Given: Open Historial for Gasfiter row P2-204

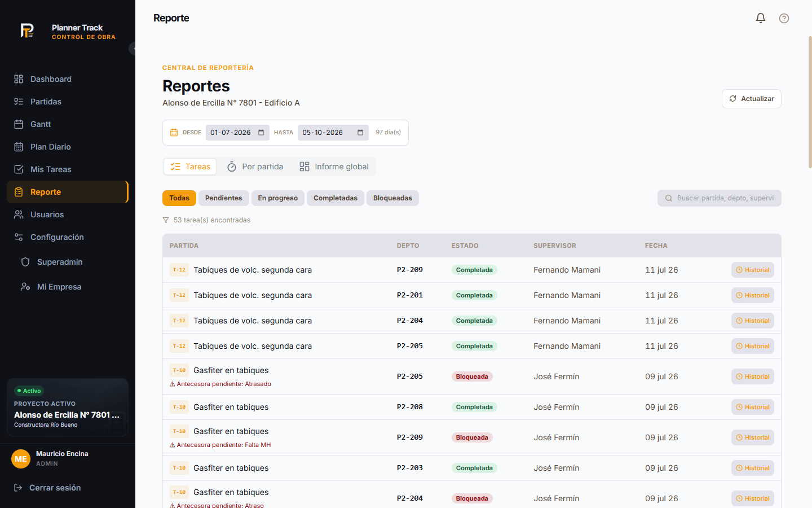Looking at the screenshot, I should (x=753, y=498).
